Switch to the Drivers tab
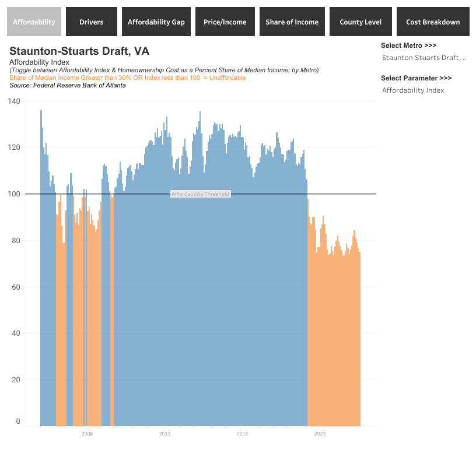The image size is (476, 450). (92, 22)
